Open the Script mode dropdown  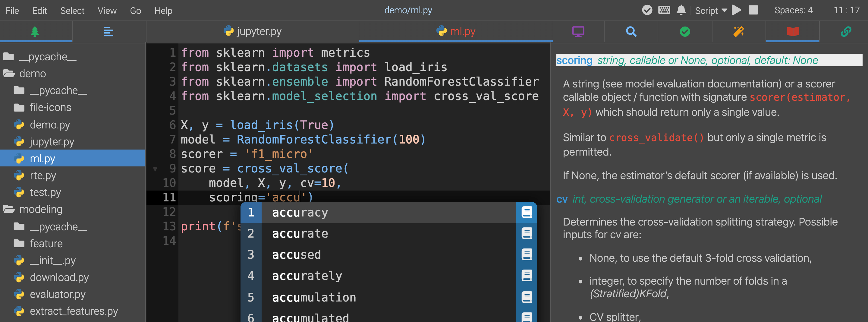point(711,10)
